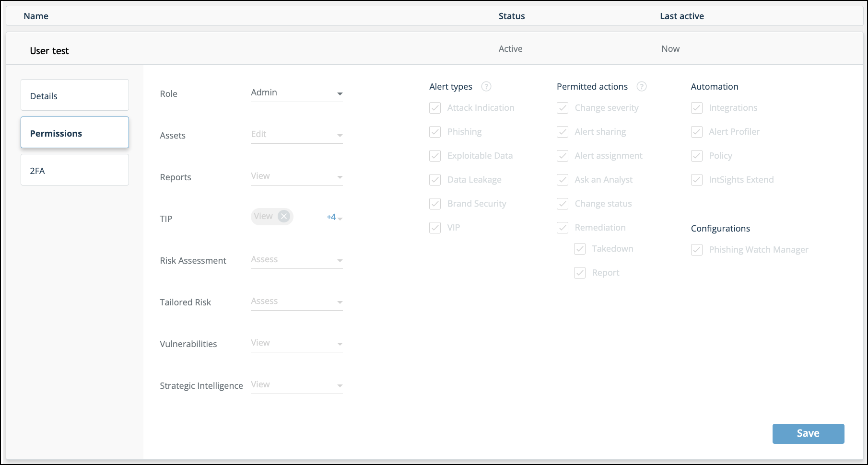868x465 pixels.
Task: Click the Alert types help icon
Action: tap(486, 86)
